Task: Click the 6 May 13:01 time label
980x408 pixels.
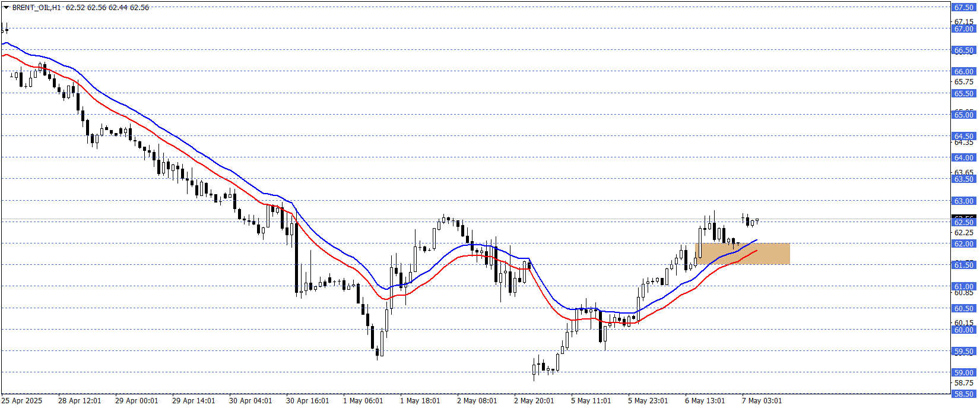Action: click(705, 401)
